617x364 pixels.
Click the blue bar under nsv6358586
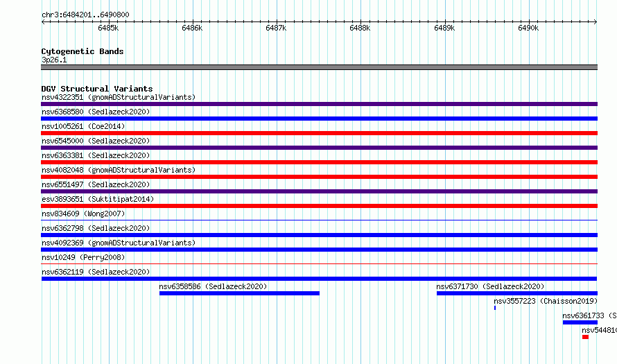coord(239,293)
